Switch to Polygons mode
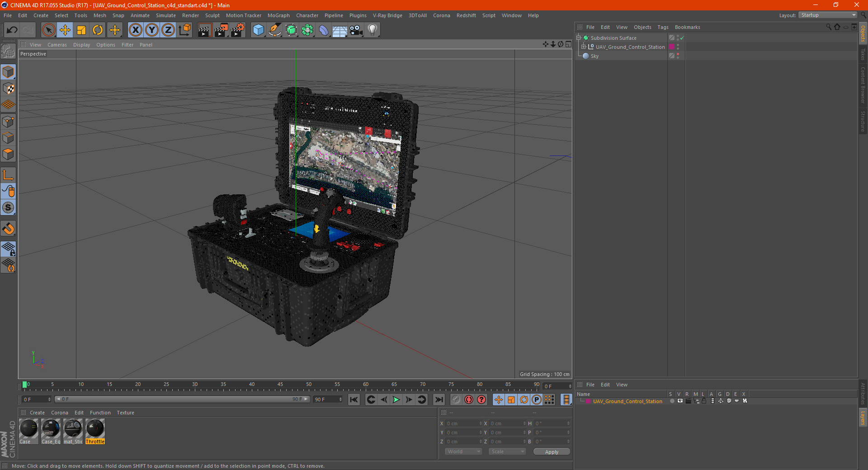 click(8, 154)
